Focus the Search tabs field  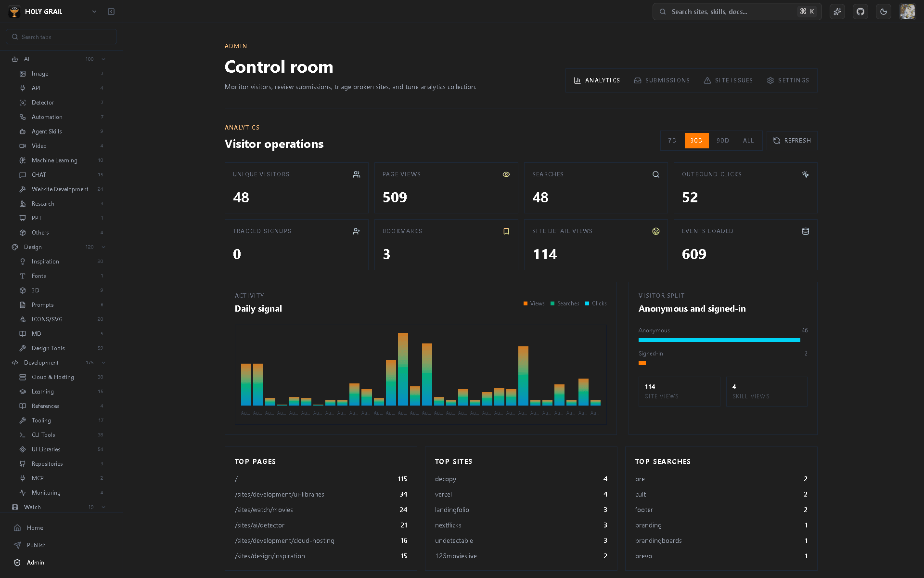[x=62, y=37]
